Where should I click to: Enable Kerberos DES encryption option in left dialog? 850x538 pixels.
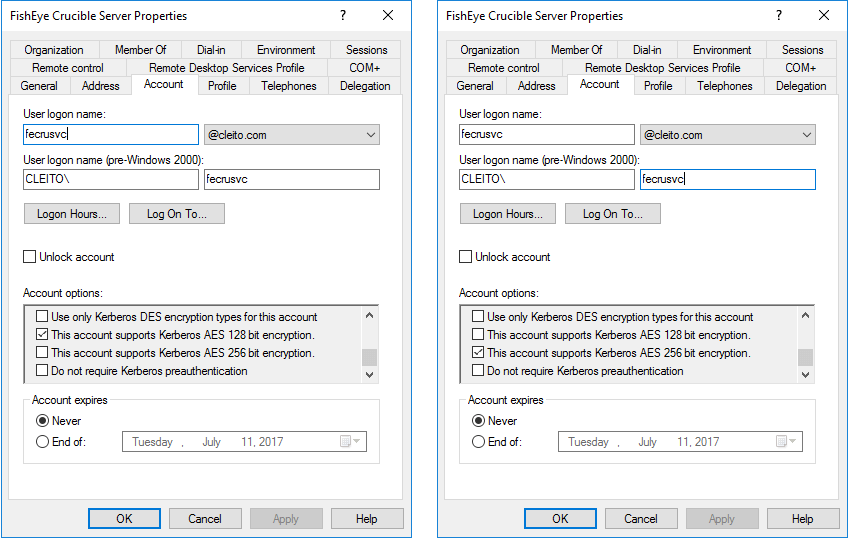point(42,316)
